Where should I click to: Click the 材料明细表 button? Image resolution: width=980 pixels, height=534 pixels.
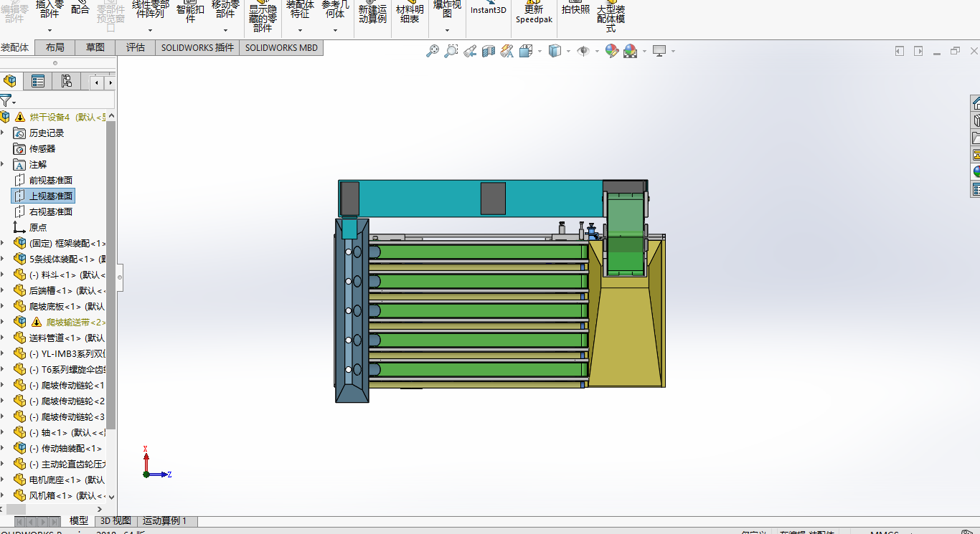click(x=410, y=14)
